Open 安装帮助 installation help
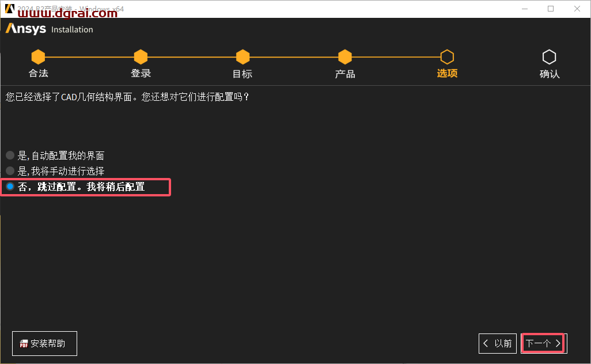Viewport: 591px width, 364px height. point(44,344)
